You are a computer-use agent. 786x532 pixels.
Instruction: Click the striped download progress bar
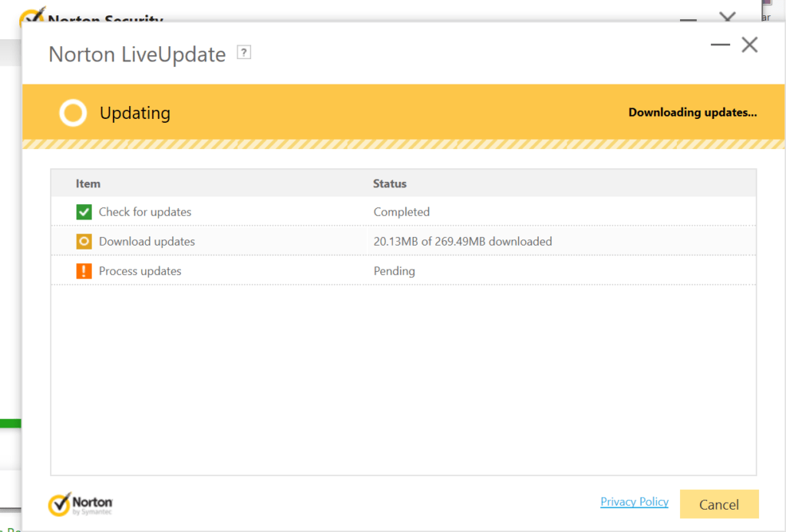point(404,144)
